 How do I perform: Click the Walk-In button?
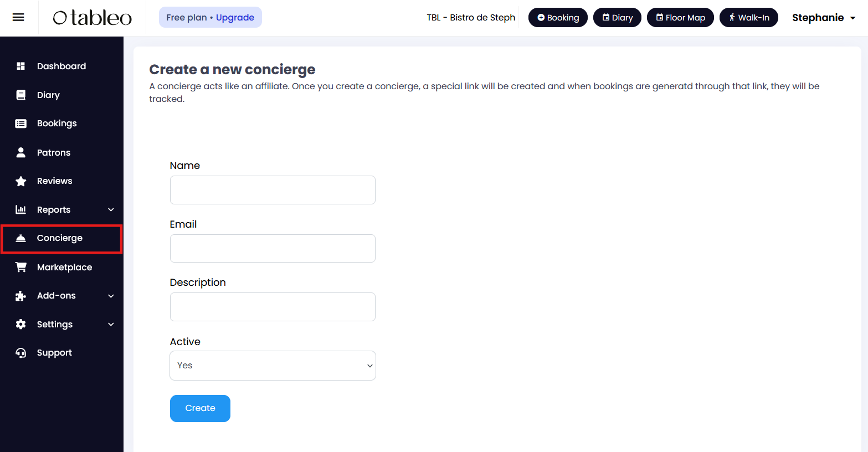[x=749, y=18]
